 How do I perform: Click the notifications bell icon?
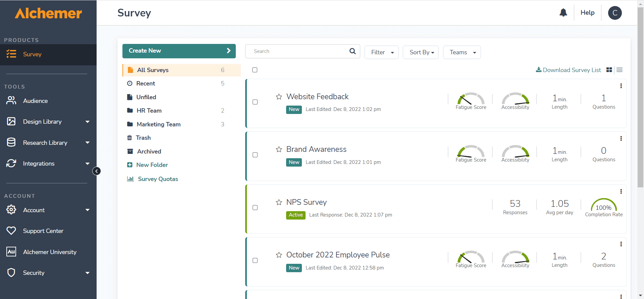pos(563,13)
